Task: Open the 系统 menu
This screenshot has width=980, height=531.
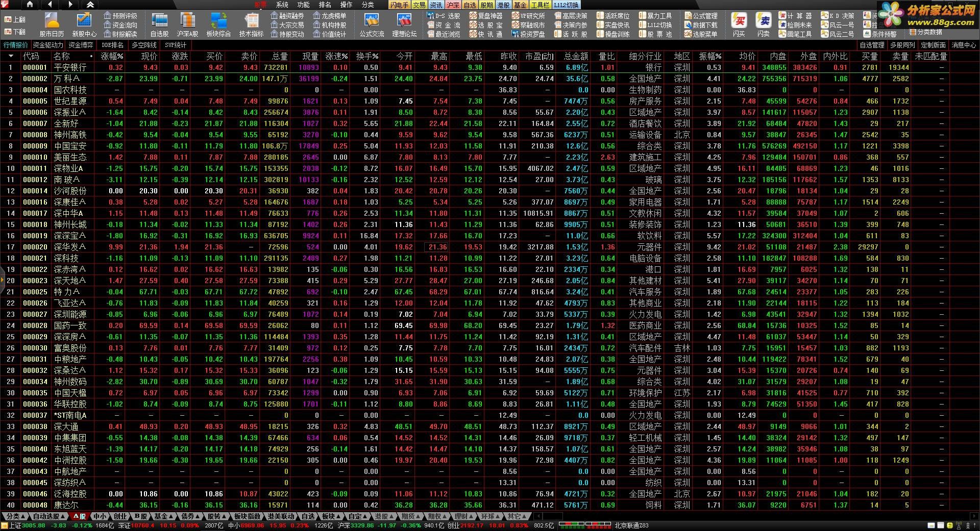Action: tap(282, 5)
